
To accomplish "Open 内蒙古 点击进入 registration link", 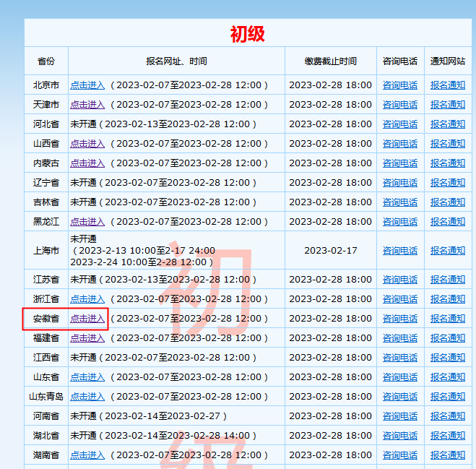I will [87, 163].
